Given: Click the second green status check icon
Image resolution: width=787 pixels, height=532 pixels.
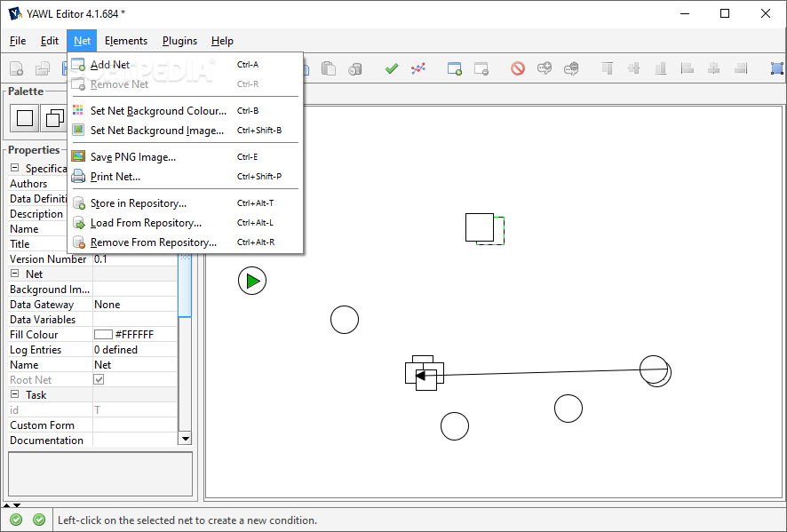Looking at the screenshot, I should tap(39, 520).
